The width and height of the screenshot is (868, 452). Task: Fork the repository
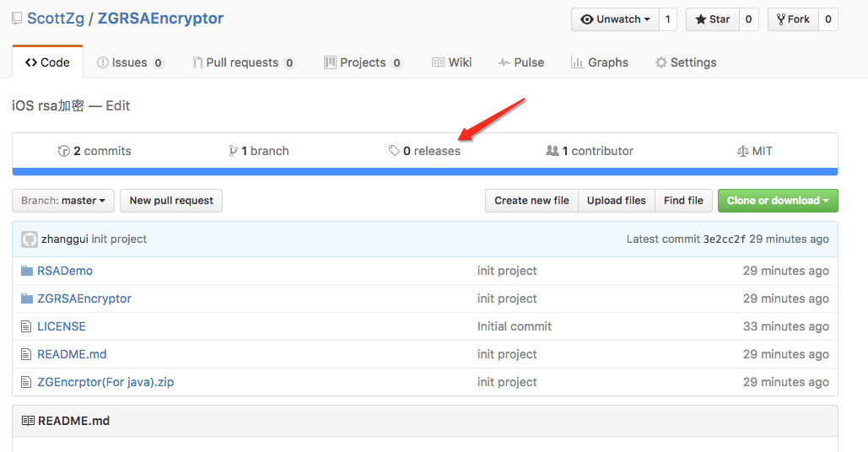pyautogui.click(x=792, y=19)
